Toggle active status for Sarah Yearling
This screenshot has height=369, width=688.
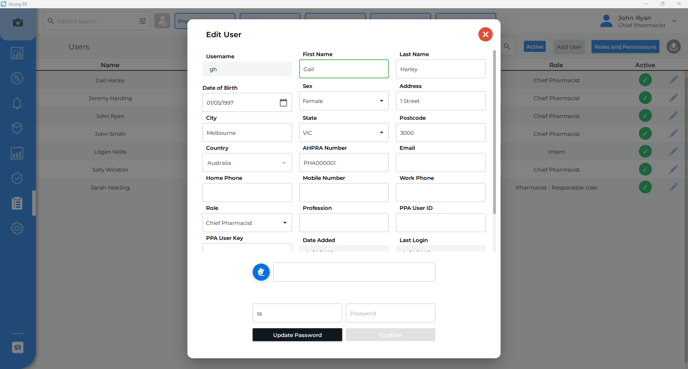click(x=645, y=187)
